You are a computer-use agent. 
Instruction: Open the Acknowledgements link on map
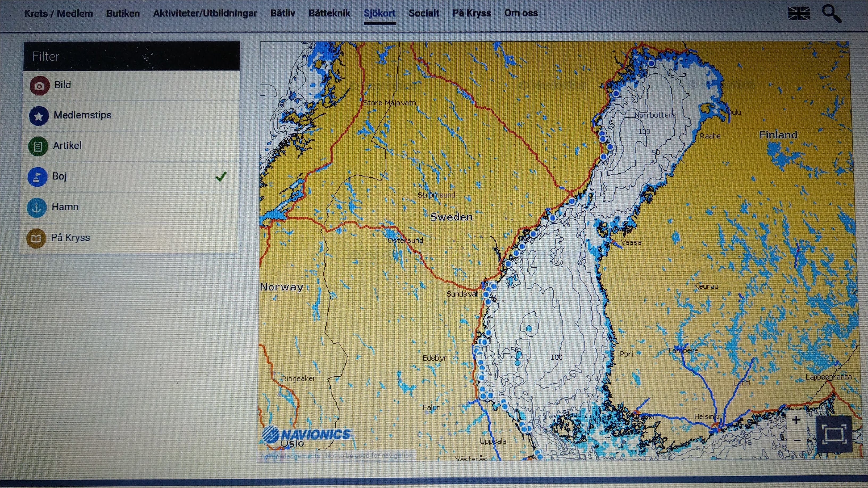tap(290, 456)
